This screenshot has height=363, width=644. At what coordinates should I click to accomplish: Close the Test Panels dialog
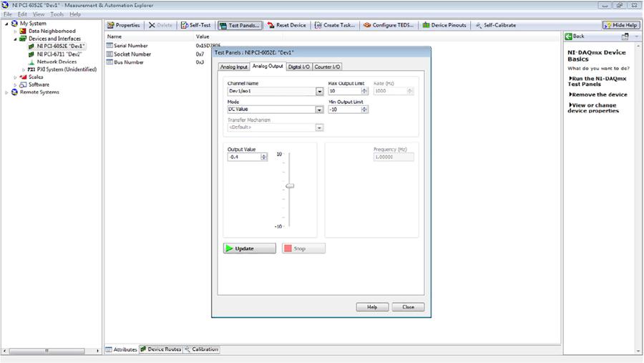pos(409,307)
